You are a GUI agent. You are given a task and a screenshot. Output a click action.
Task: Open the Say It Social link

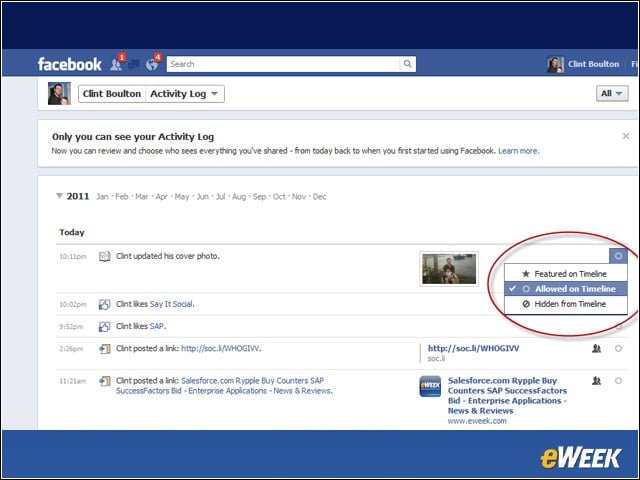[x=171, y=304]
